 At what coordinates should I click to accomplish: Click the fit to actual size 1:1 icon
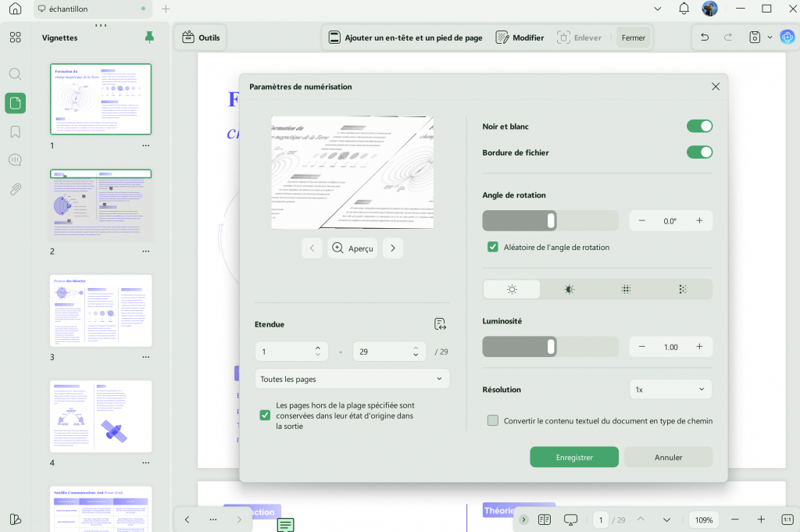point(787,520)
